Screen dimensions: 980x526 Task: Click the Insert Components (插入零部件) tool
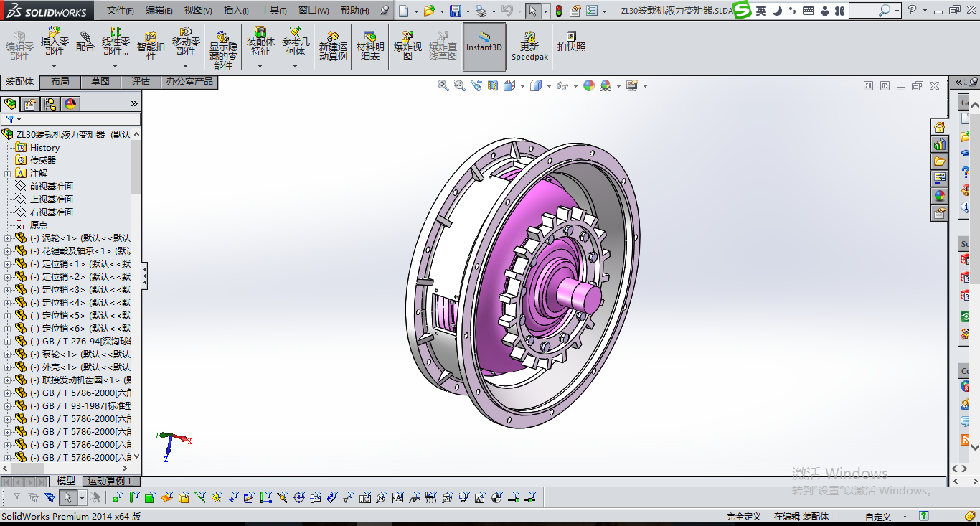(55, 41)
